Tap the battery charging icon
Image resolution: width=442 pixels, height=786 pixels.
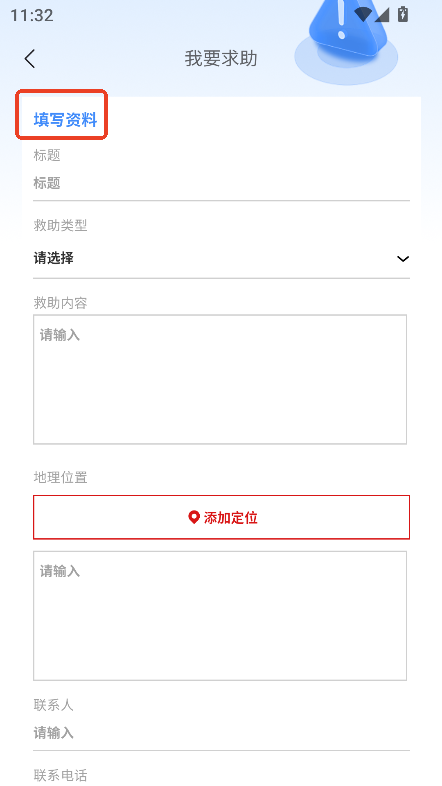click(403, 14)
